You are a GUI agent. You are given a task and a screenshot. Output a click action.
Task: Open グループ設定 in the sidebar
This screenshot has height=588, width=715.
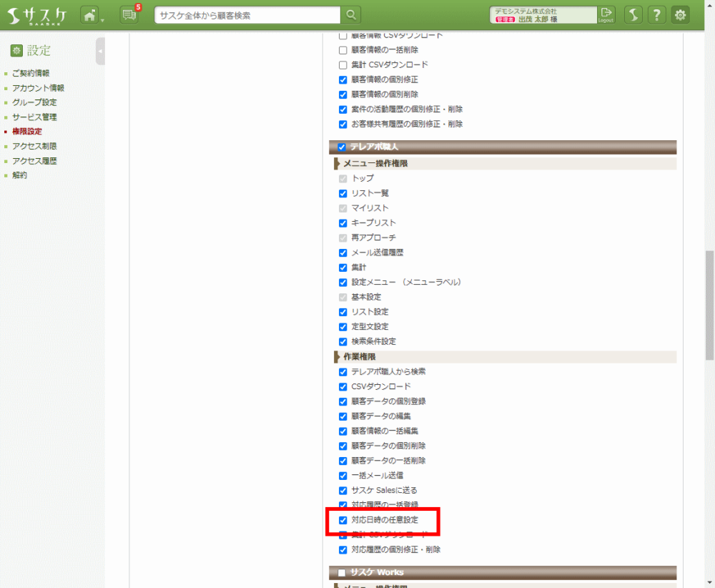34,102
